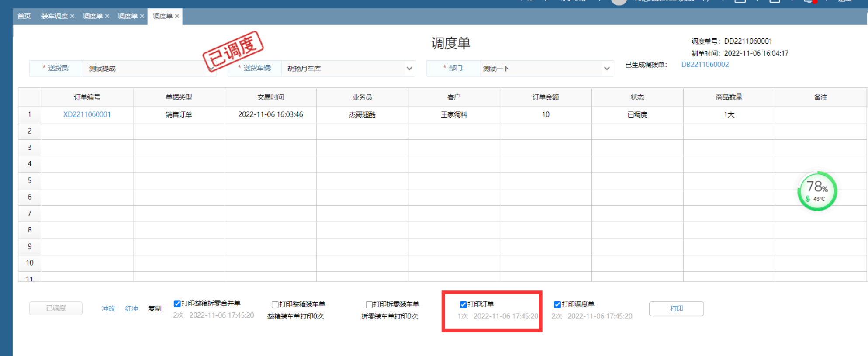Uncheck the 打印调度单 checkbox
This screenshot has height=356, width=868.
(557, 304)
